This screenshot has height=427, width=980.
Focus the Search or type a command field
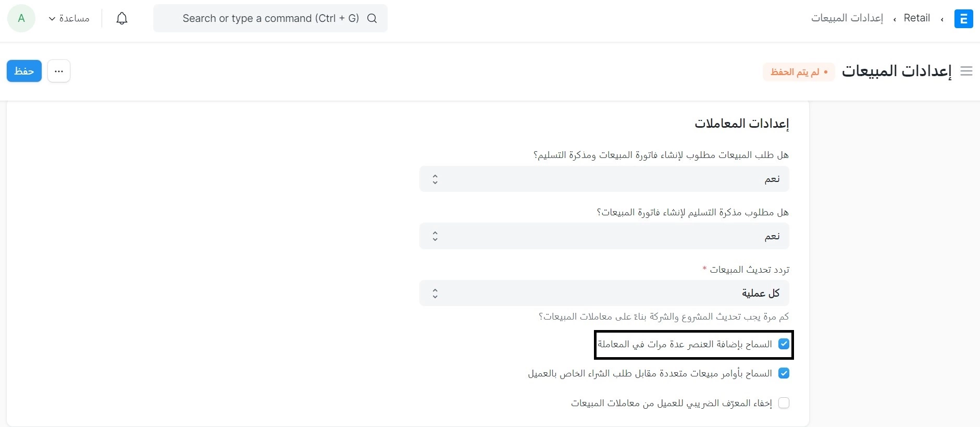270,18
